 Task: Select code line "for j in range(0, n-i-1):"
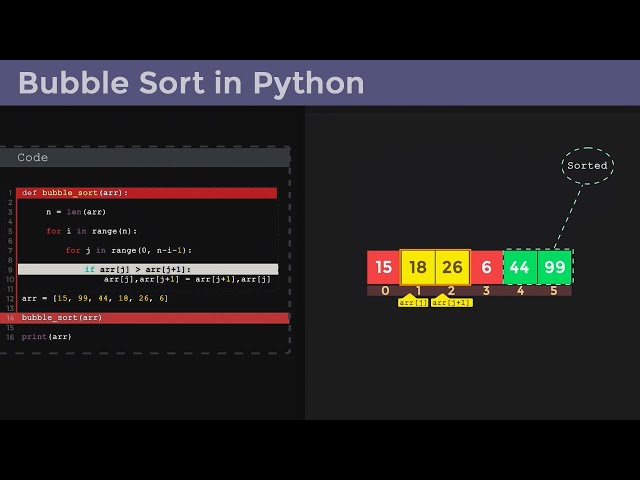click(x=129, y=250)
